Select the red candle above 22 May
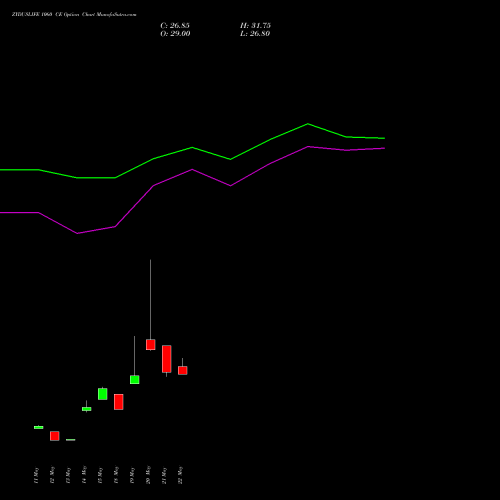This screenshot has width=500, height=500. (x=183, y=371)
